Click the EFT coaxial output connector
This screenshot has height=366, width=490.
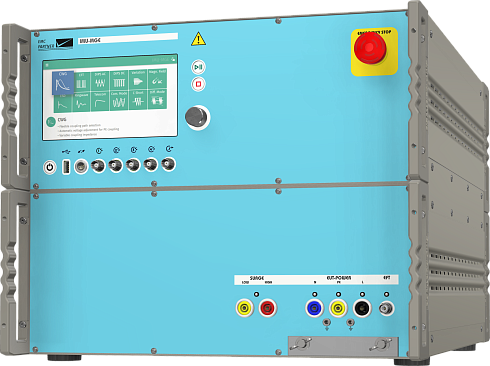pyautogui.click(x=386, y=308)
